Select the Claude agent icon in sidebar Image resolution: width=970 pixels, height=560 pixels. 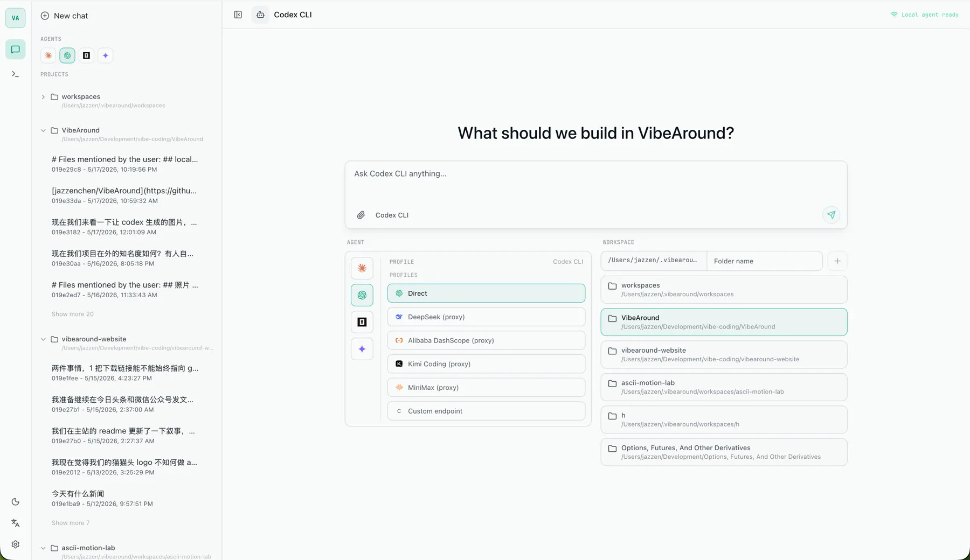(48, 55)
